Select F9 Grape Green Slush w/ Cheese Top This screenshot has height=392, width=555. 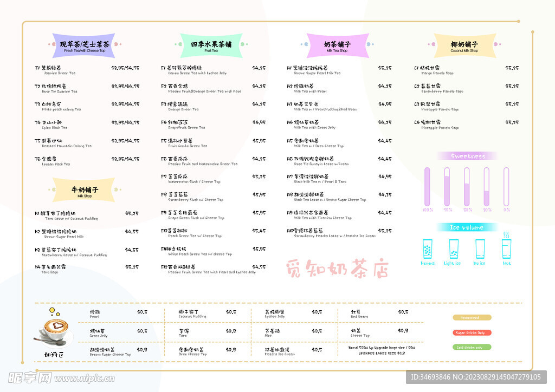[x=213, y=215]
